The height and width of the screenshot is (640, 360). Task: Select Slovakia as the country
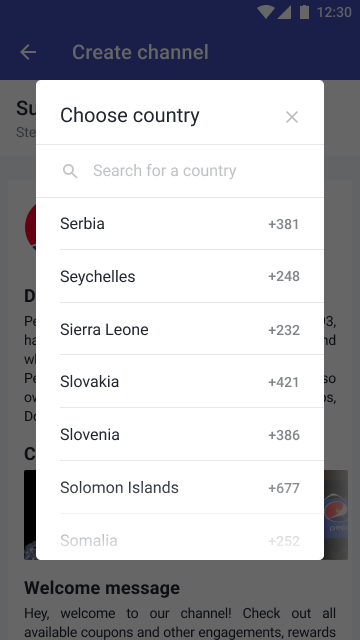click(x=180, y=382)
